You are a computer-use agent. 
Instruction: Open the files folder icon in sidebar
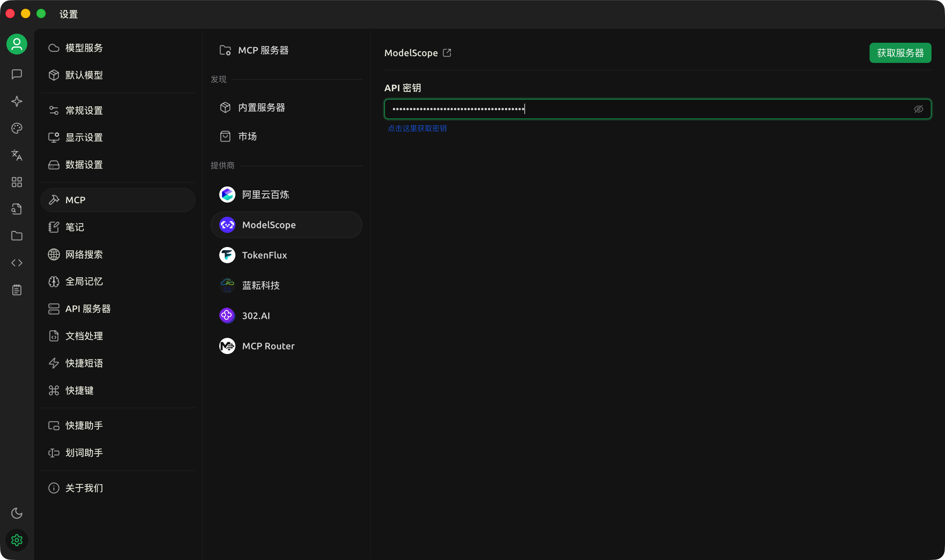[17, 236]
